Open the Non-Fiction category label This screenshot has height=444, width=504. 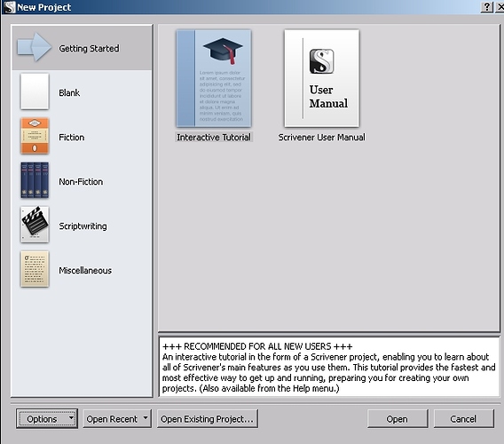(x=81, y=182)
